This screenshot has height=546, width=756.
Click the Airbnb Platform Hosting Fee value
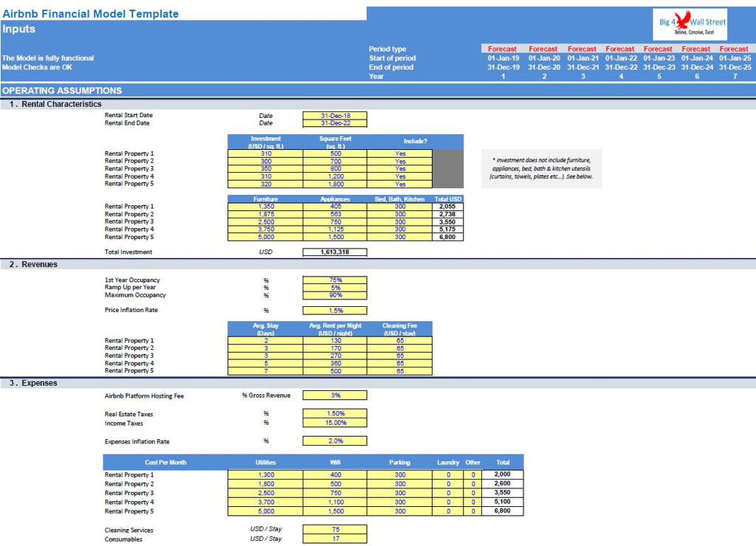coord(334,395)
